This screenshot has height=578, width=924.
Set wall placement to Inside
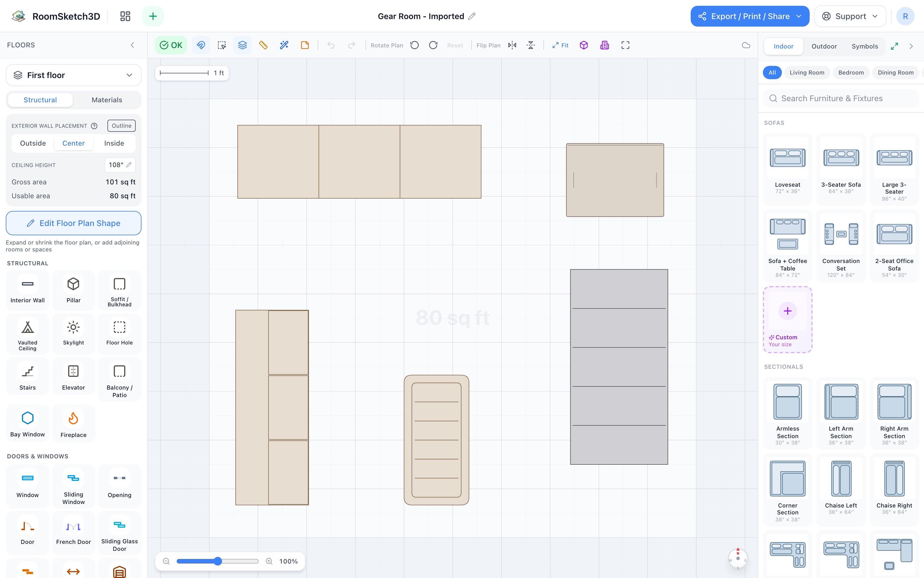114,143
